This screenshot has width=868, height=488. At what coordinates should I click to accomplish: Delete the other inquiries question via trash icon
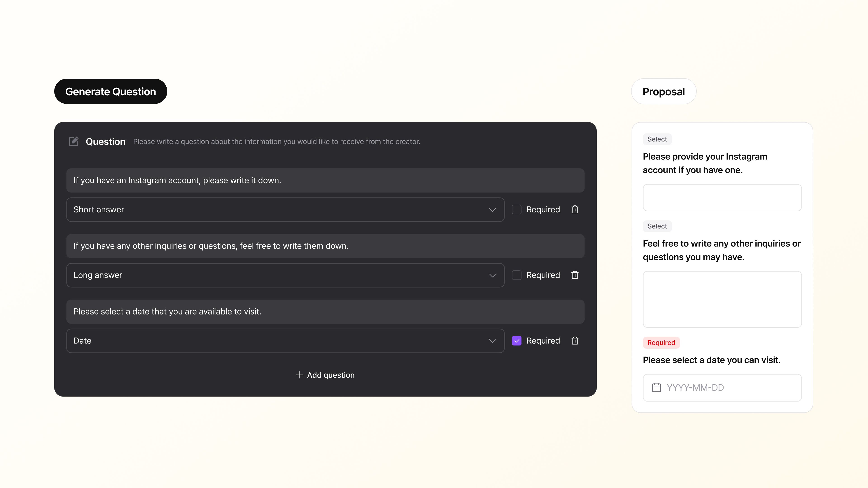(x=575, y=275)
